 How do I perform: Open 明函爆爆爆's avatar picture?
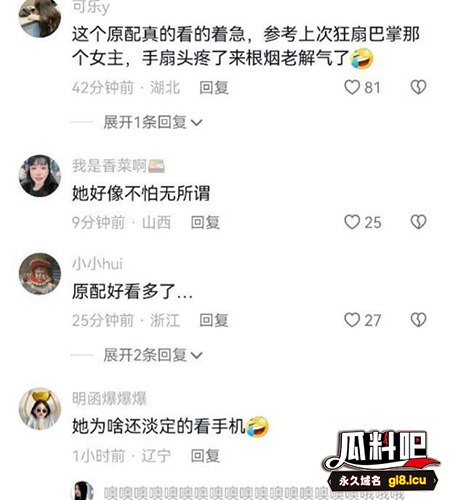pos(40,409)
